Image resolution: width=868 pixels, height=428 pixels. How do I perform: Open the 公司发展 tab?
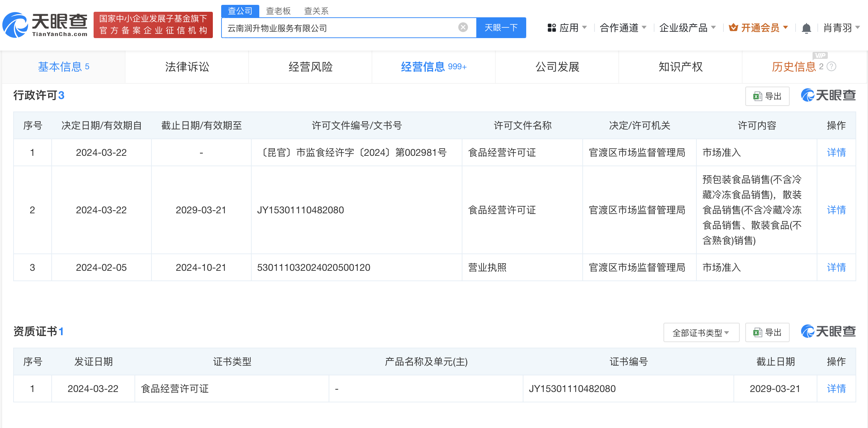coord(557,67)
